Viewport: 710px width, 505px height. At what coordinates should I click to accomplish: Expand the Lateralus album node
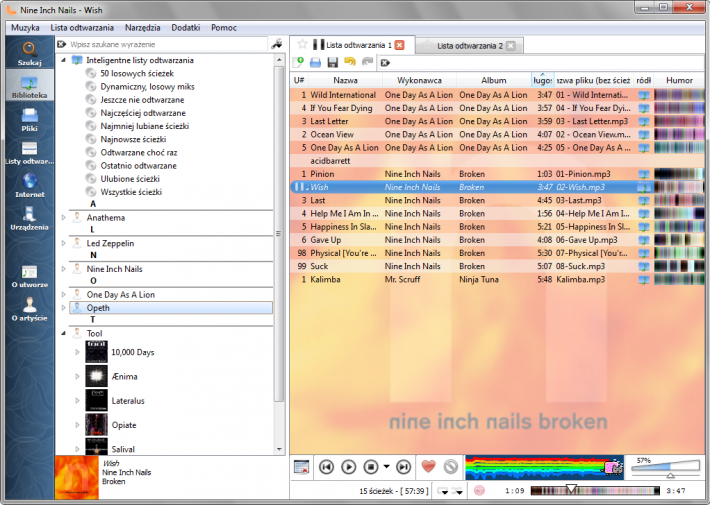[x=77, y=400]
